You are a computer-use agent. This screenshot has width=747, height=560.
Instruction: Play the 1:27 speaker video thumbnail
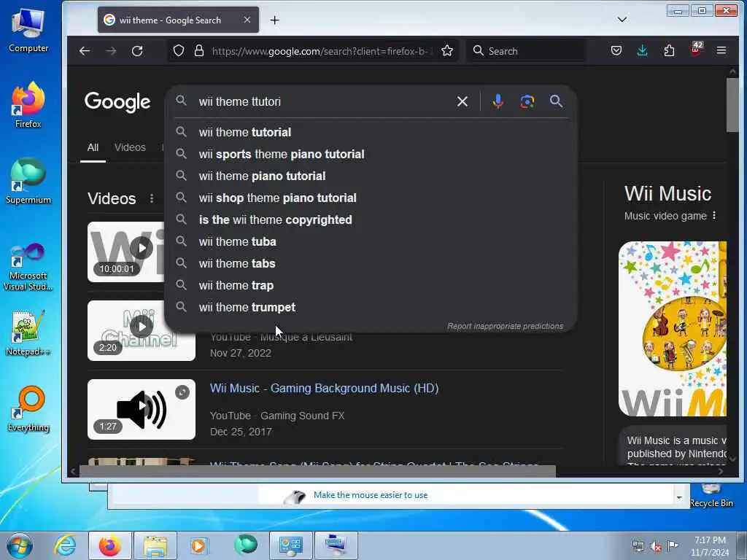pos(142,409)
